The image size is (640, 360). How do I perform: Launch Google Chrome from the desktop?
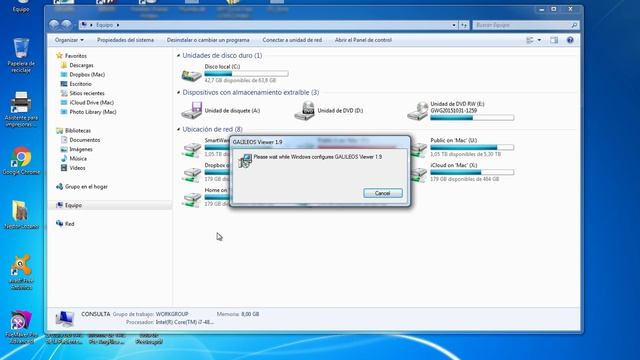coord(21,161)
